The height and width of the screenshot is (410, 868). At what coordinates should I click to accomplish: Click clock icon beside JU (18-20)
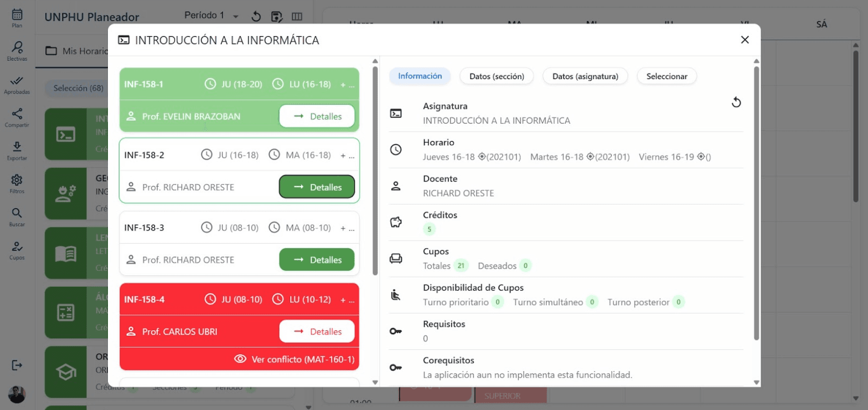pos(210,84)
